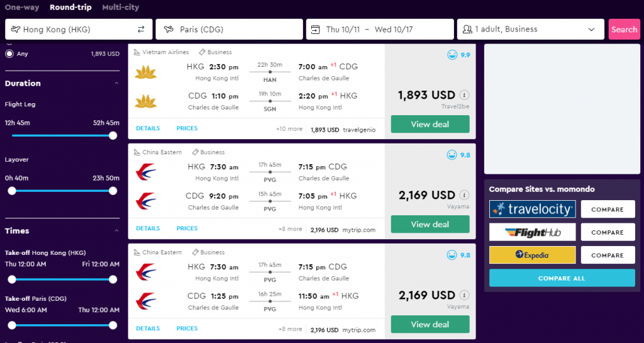Image resolution: width=644 pixels, height=343 pixels.
Task: Click the Paris (CDG) destination field
Action: point(229,29)
